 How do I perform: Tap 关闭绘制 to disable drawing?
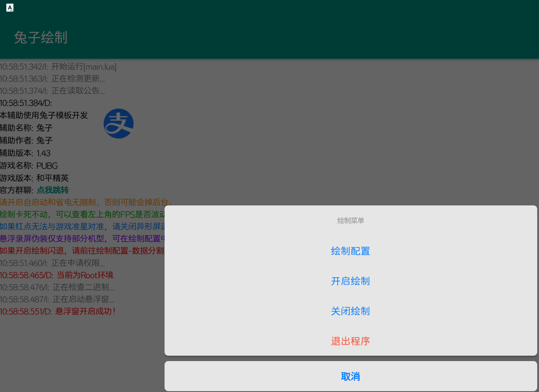pyautogui.click(x=350, y=311)
